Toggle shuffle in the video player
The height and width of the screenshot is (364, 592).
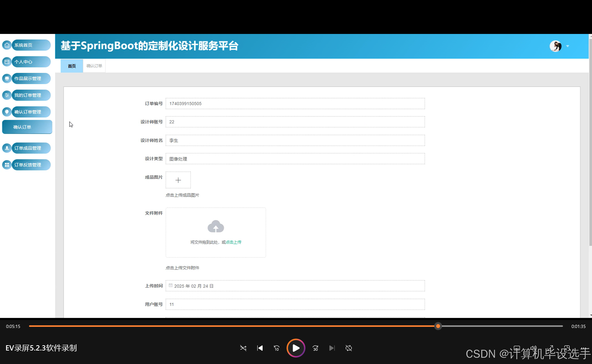243,348
